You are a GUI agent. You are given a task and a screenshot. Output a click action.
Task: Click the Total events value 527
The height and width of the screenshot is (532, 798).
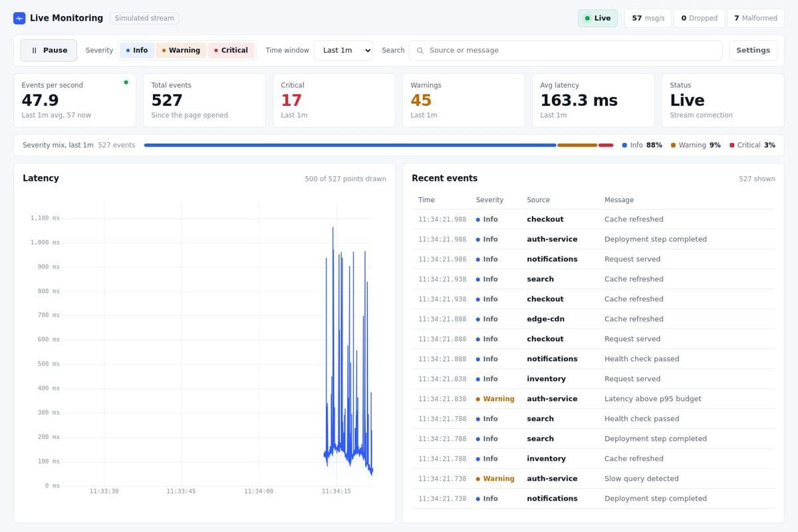[x=167, y=100]
